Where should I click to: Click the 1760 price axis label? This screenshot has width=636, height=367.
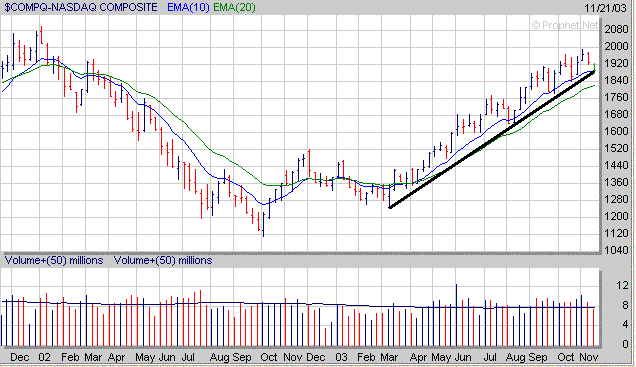click(616, 97)
